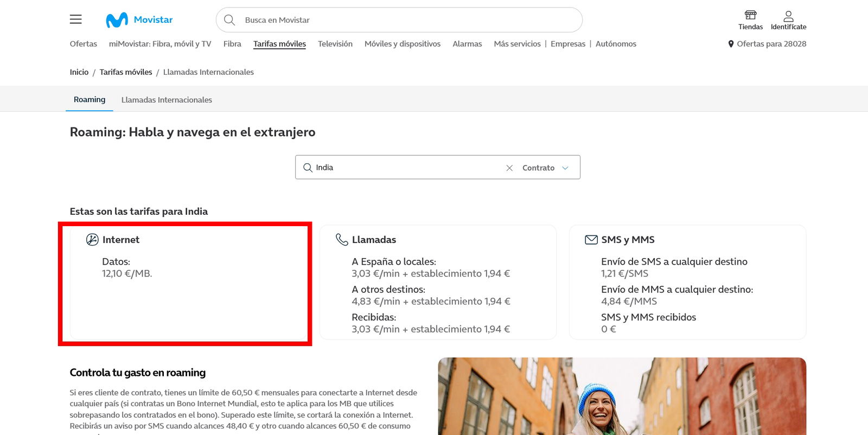Screen dimensions: 868x435
Task: Click the Ofertas para 28028 text
Action: (771, 44)
